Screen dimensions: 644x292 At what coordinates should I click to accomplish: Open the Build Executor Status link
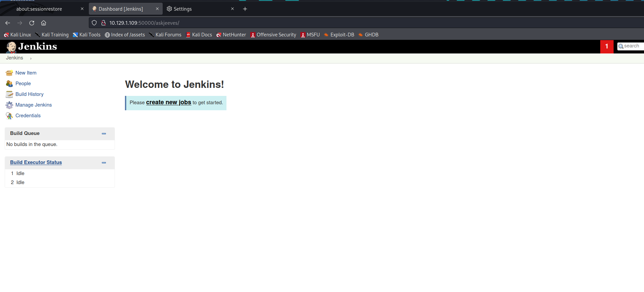point(36,162)
